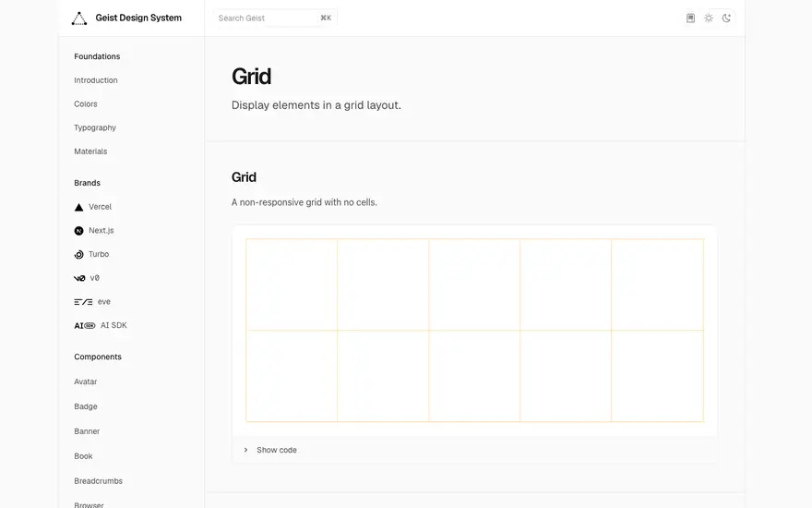Image resolution: width=812 pixels, height=508 pixels.
Task: Click the Geist triangle logo icon
Action: 79,18
